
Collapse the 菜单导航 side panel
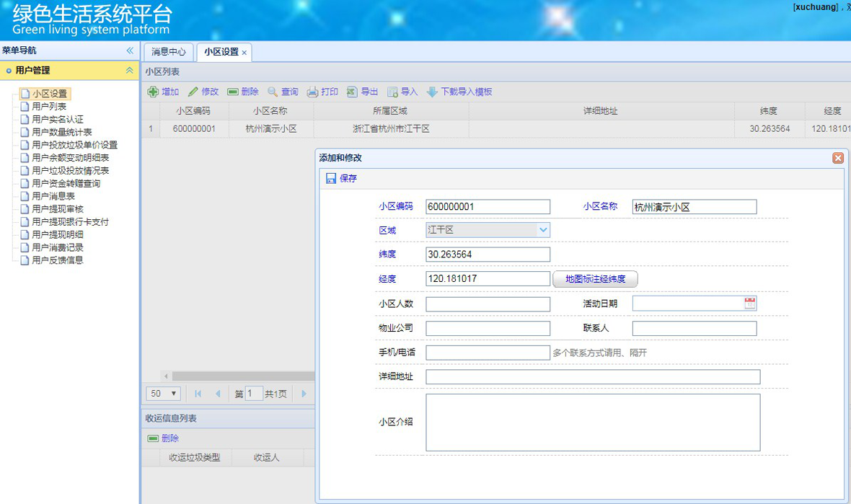pyautogui.click(x=130, y=50)
